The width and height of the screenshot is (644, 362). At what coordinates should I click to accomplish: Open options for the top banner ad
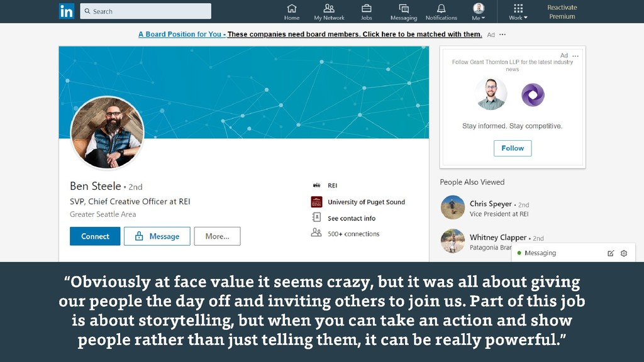pyautogui.click(x=502, y=35)
